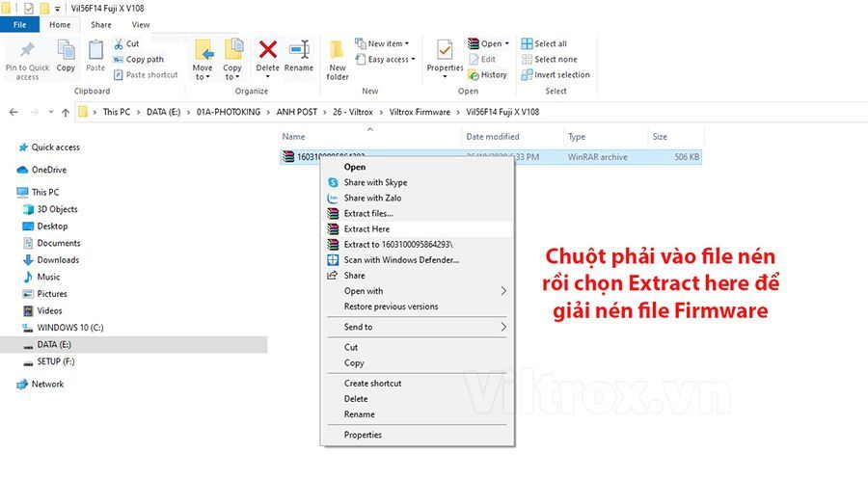Expand the Open with submenu arrow
This screenshot has height=480, width=868.
[503, 291]
